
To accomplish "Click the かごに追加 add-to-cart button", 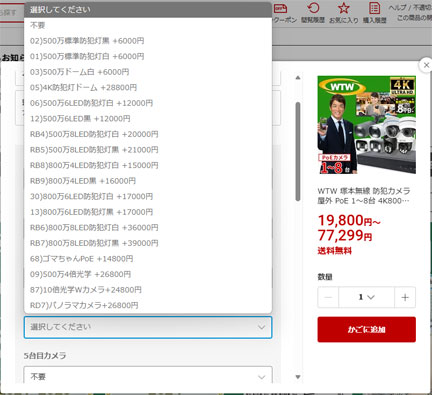I will click(367, 329).
